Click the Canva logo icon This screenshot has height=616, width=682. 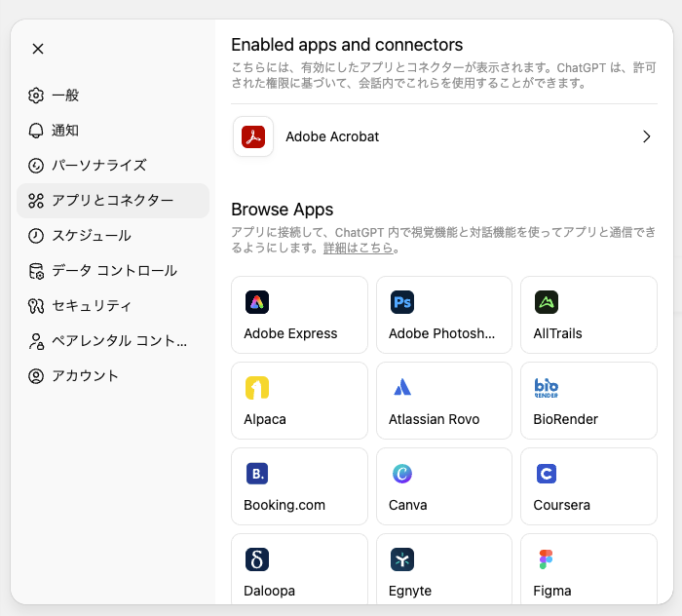click(401, 474)
